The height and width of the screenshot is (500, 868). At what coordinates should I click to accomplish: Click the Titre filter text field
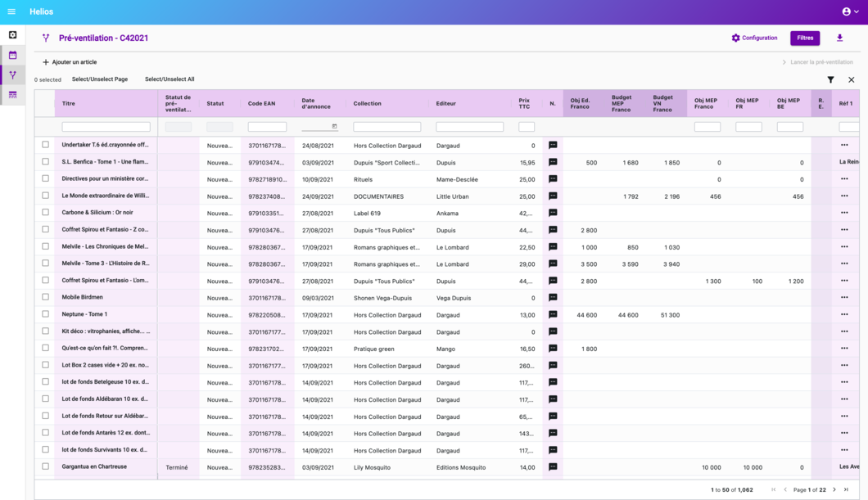pos(106,127)
